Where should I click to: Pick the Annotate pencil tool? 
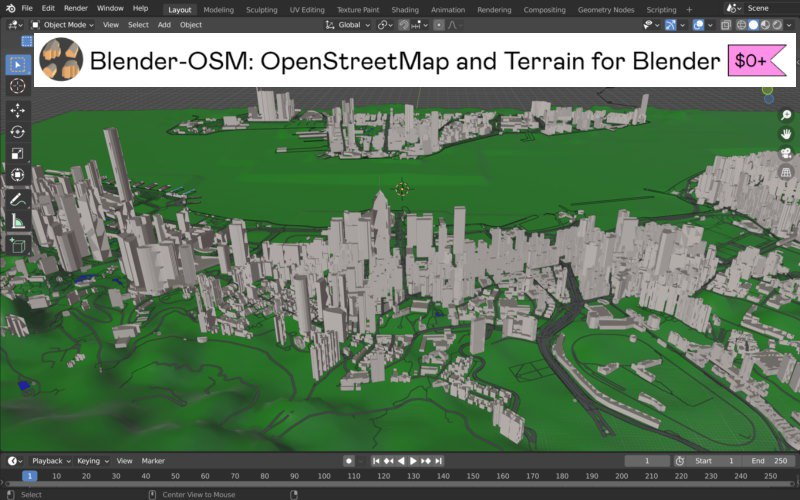click(18, 200)
